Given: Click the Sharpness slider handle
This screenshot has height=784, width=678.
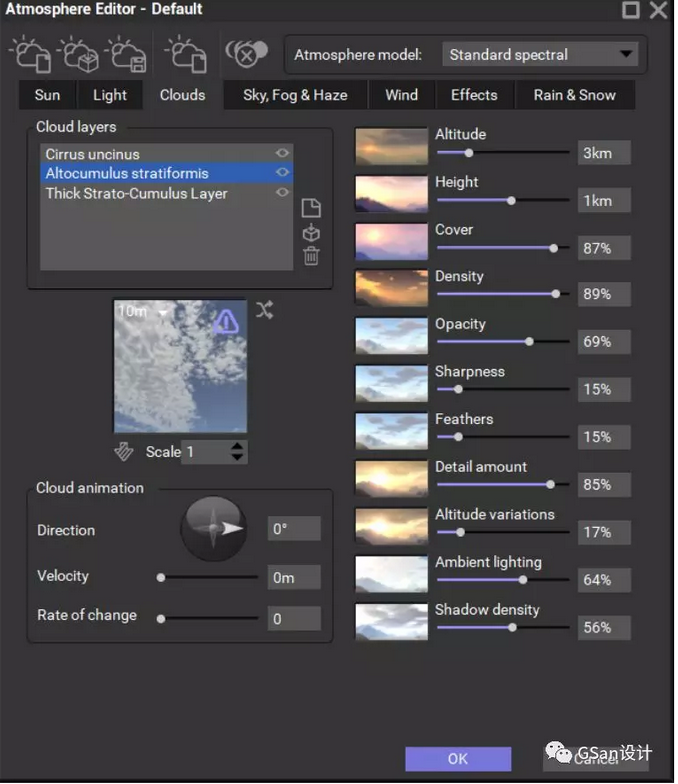Looking at the screenshot, I should coord(458,389).
